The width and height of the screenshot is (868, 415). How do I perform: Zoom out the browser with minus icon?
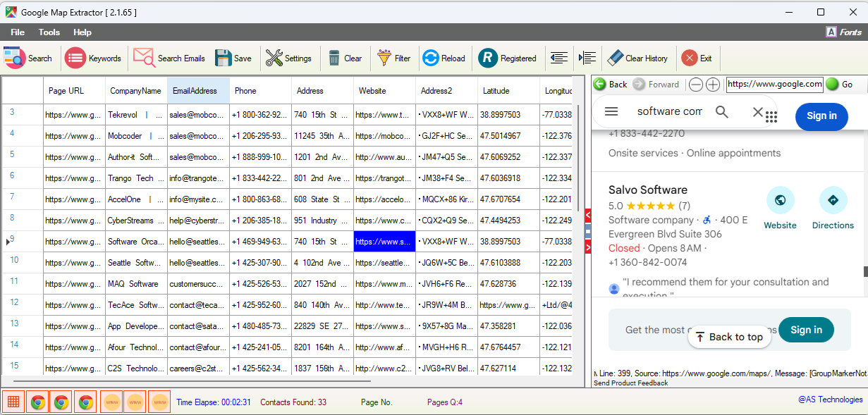tap(696, 85)
